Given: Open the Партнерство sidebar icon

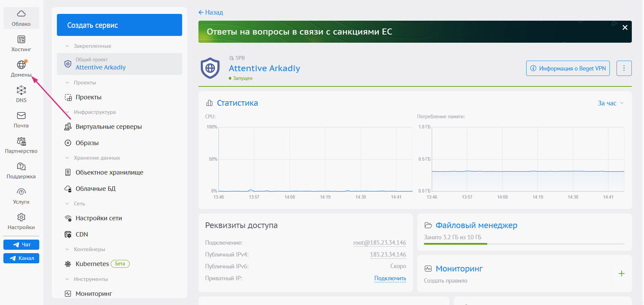Looking at the screenshot, I should [x=21, y=141].
